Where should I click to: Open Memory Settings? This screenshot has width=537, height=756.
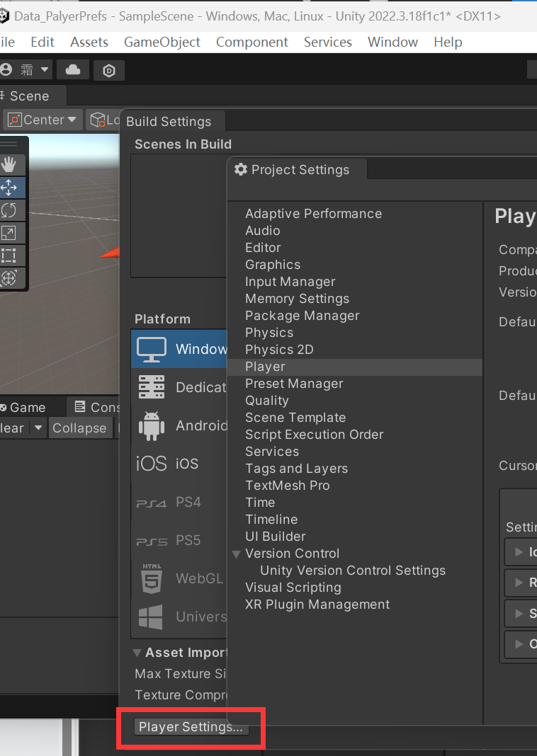pyautogui.click(x=298, y=299)
